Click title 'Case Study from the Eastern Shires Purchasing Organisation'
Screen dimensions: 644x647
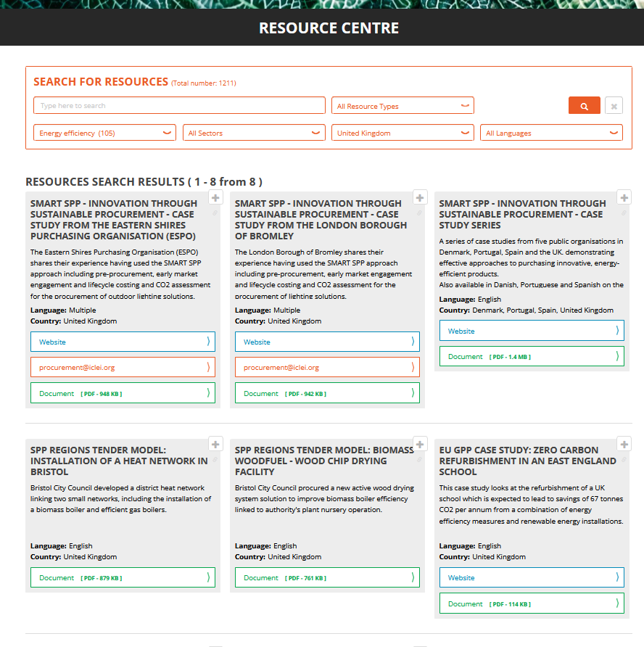(x=115, y=220)
